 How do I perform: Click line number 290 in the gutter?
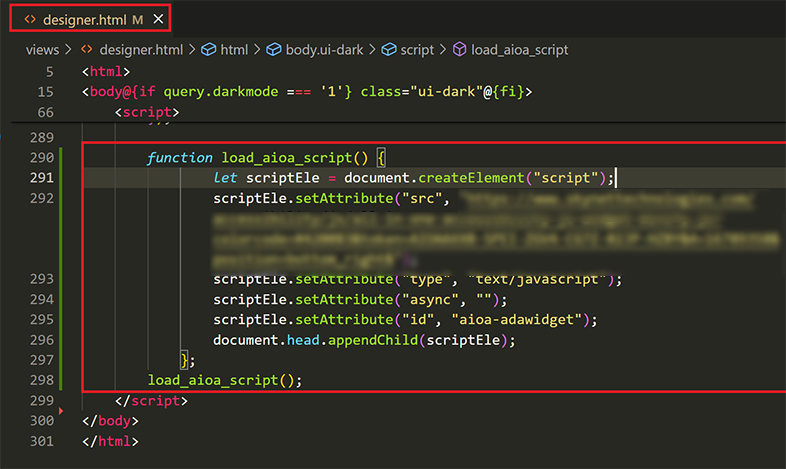pyautogui.click(x=42, y=158)
